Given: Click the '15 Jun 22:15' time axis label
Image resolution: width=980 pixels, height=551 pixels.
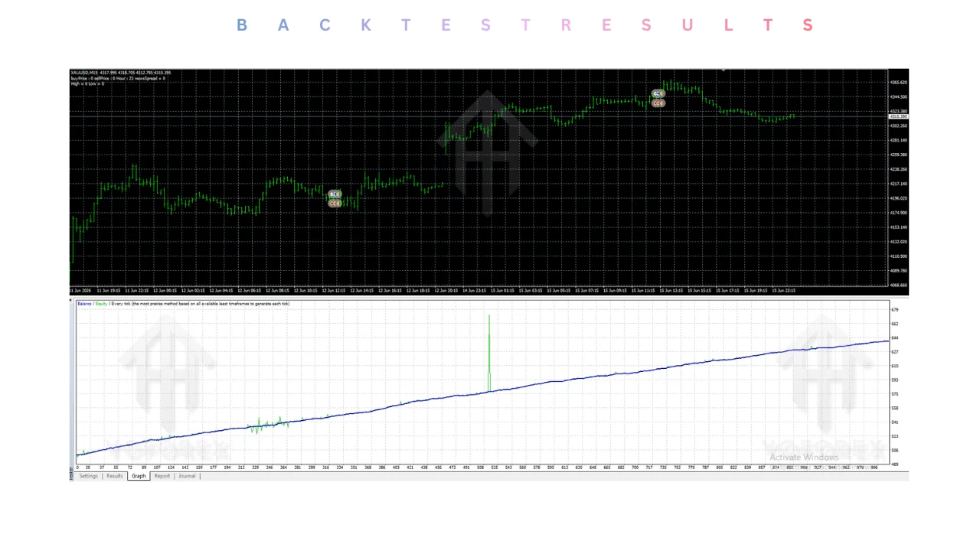Looking at the screenshot, I should pyautogui.click(x=783, y=291).
